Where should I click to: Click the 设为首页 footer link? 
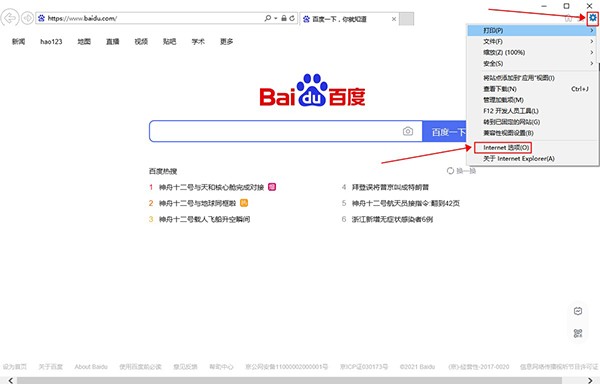click(15, 367)
